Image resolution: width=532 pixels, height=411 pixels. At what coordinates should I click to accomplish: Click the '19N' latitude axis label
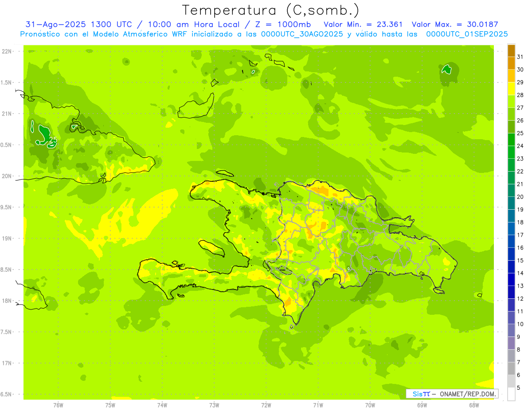click(x=6, y=239)
